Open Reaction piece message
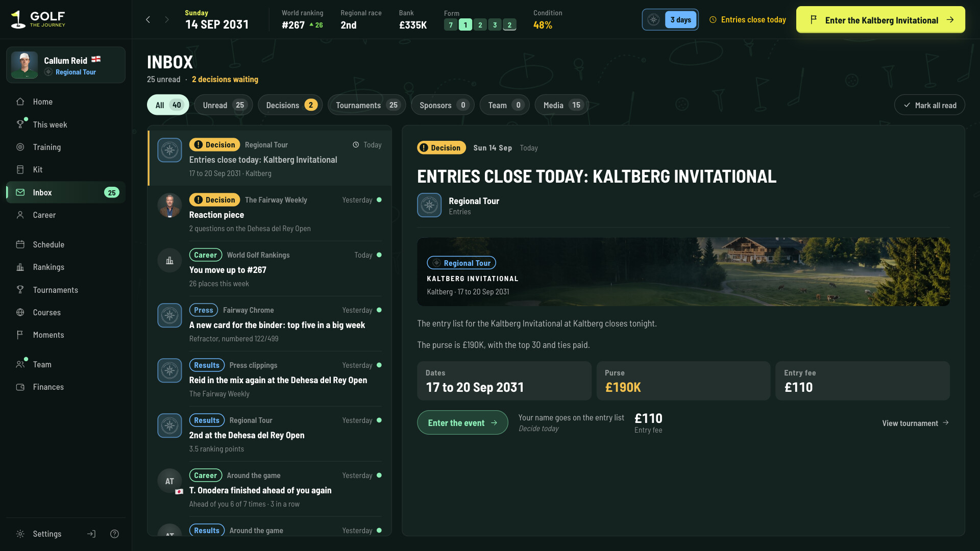 (269, 213)
